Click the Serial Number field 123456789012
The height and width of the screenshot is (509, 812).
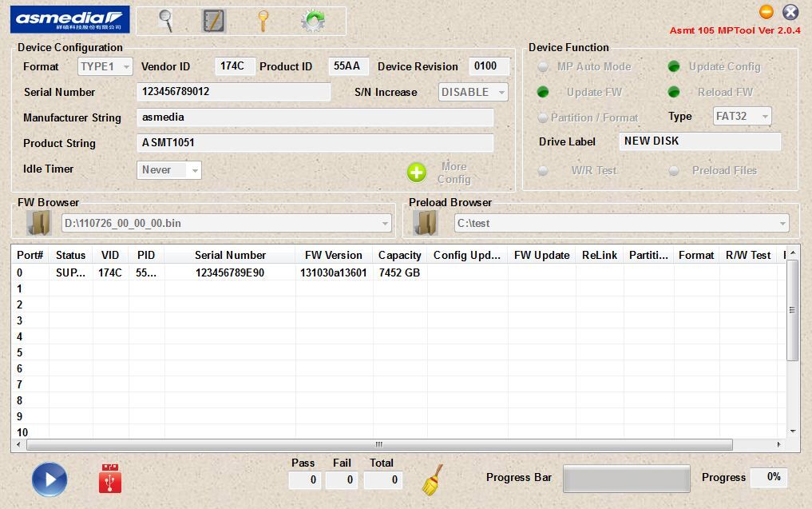point(234,92)
